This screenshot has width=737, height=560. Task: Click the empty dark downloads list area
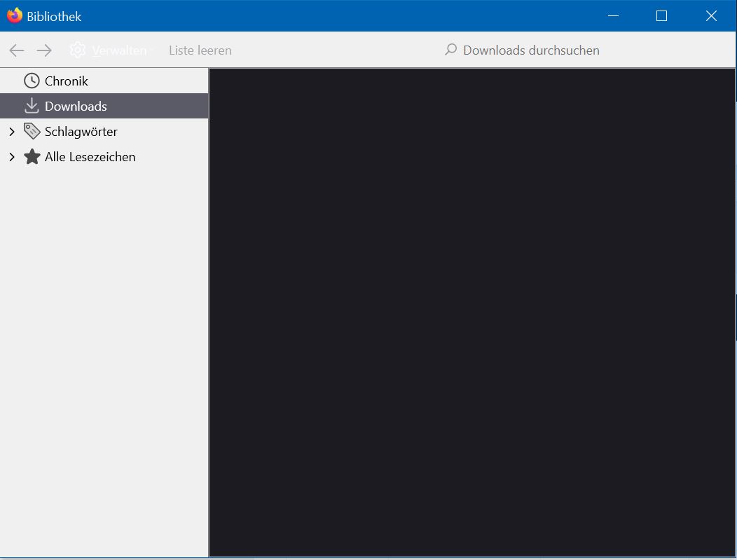coord(472,312)
